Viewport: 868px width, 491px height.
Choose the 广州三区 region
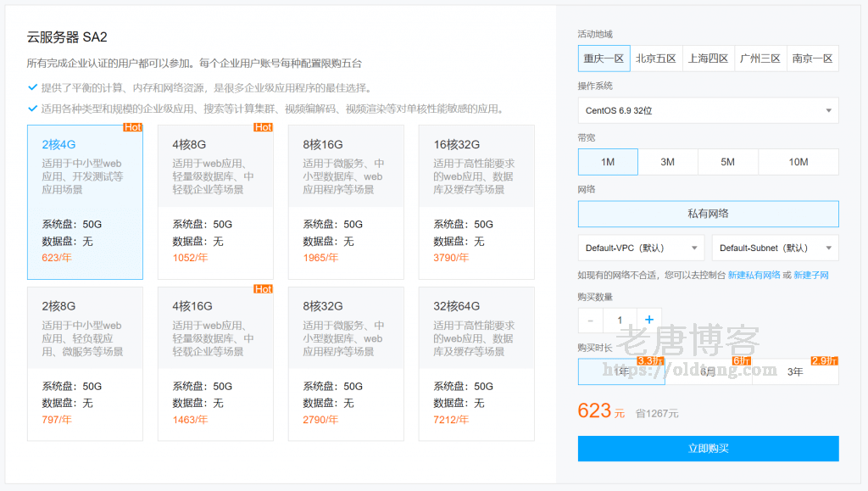pos(760,59)
